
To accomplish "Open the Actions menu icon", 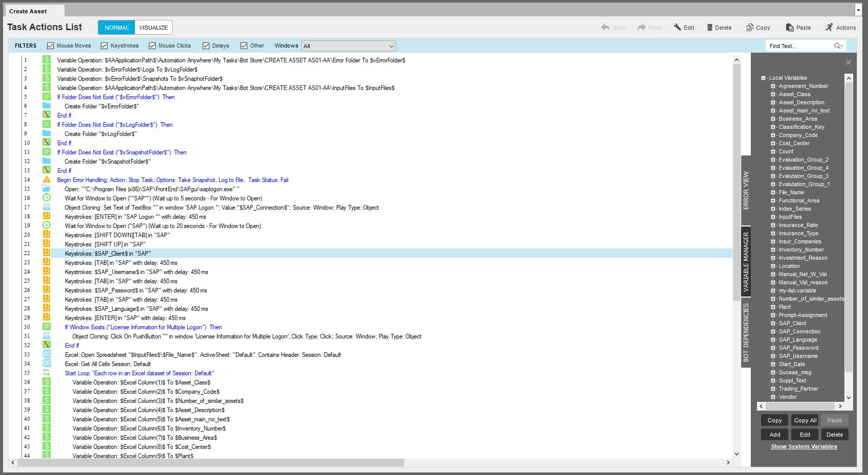I will [829, 28].
